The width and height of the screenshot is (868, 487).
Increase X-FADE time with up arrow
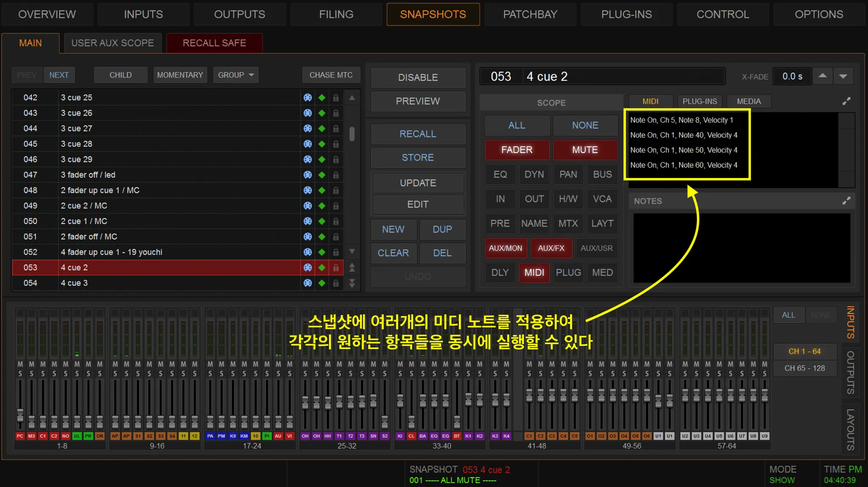pyautogui.click(x=822, y=76)
